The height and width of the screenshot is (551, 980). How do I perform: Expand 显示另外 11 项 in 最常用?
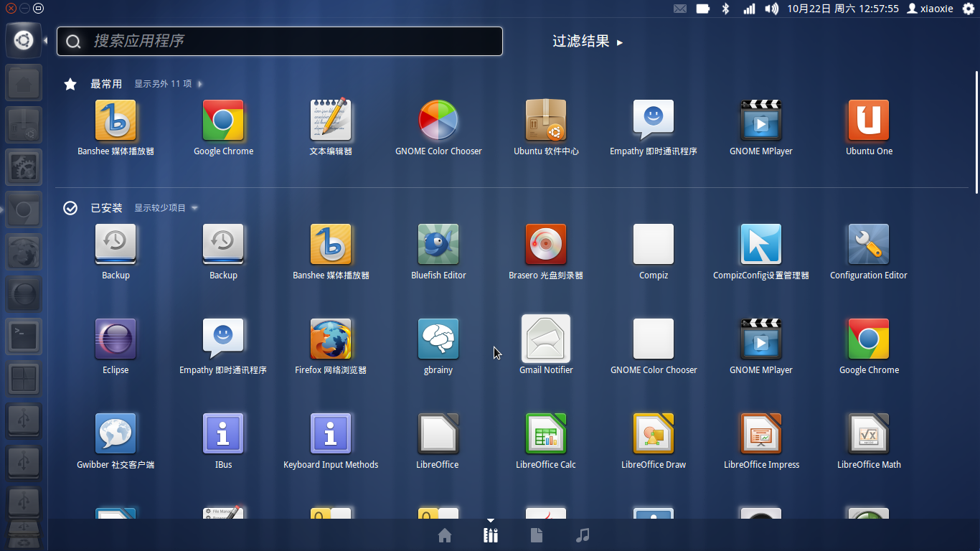168,84
